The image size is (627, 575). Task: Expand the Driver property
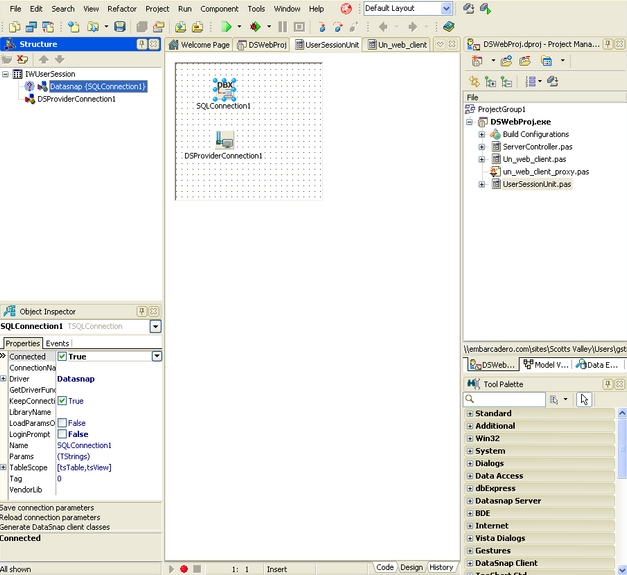(x=3, y=378)
